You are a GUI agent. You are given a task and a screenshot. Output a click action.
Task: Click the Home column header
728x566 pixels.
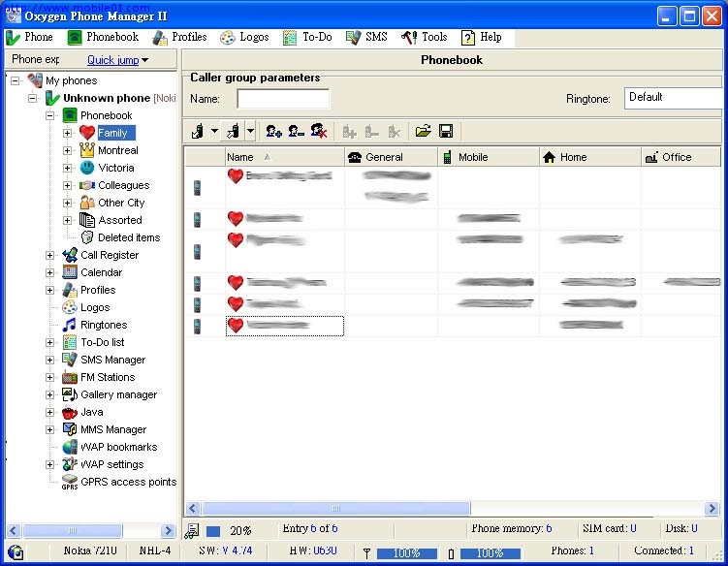(x=590, y=157)
